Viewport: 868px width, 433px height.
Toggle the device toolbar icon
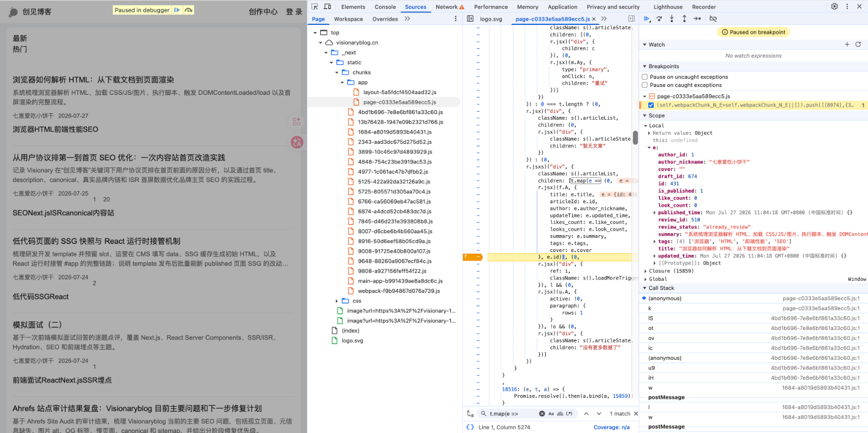point(328,7)
